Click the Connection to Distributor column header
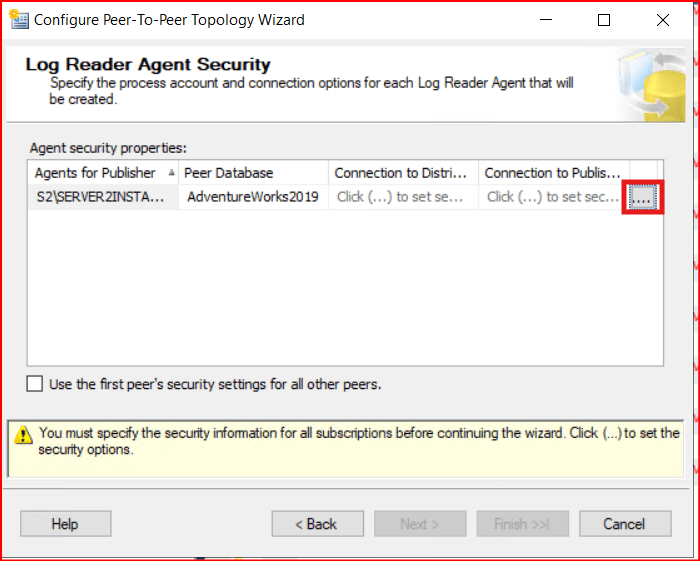The width and height of the screenshot is (700, 561). coord(401,173)
